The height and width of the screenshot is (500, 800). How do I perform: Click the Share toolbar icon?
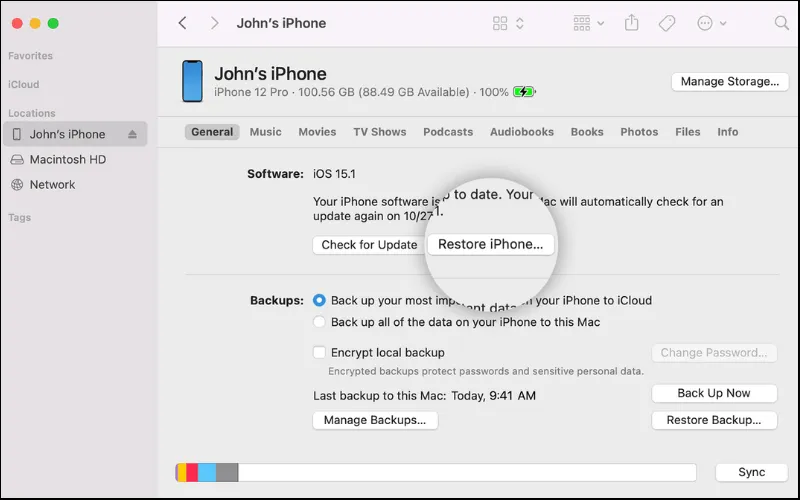pos(632,22)
